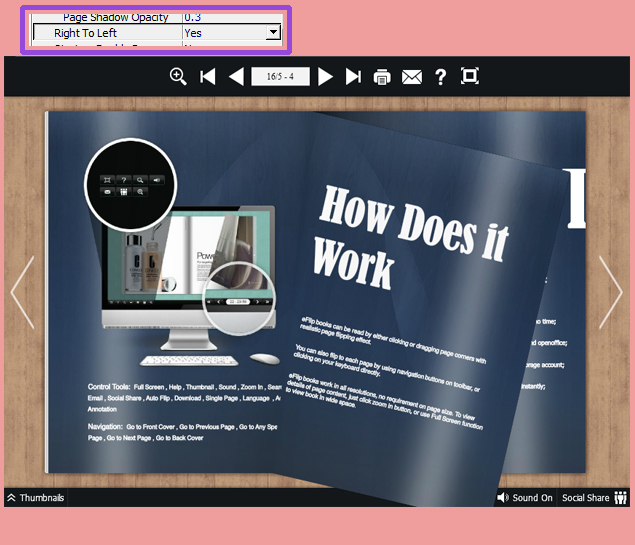Click the page number field 16/5 - 4

coord(280,77)
